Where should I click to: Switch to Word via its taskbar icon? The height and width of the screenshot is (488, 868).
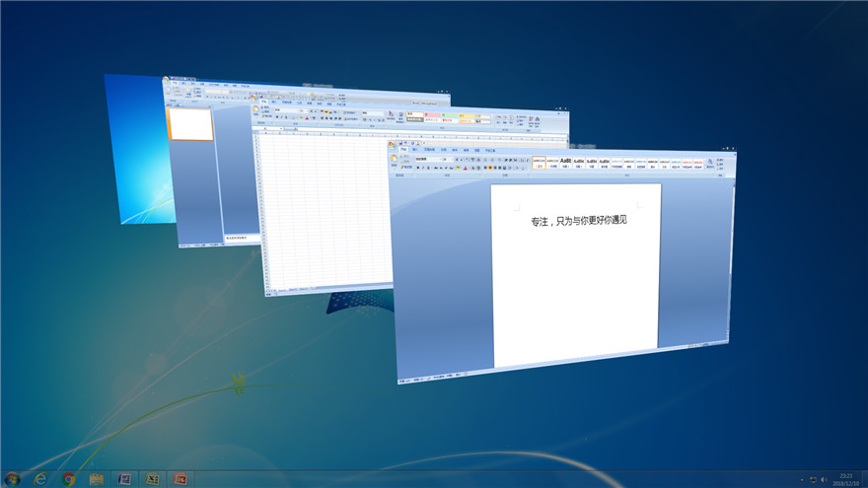point(124,479)
